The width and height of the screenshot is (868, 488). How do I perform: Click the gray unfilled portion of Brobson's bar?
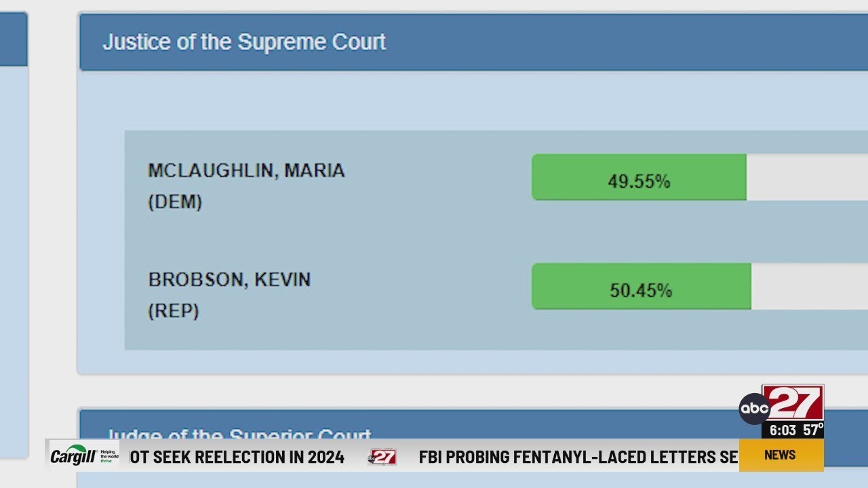(x=809, y=287)
